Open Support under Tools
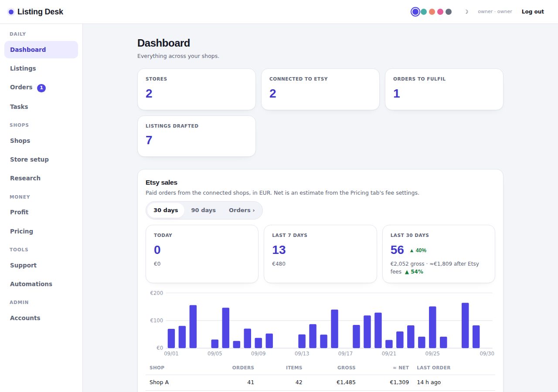Screen dimensions: 558x392 coord(41,265)
